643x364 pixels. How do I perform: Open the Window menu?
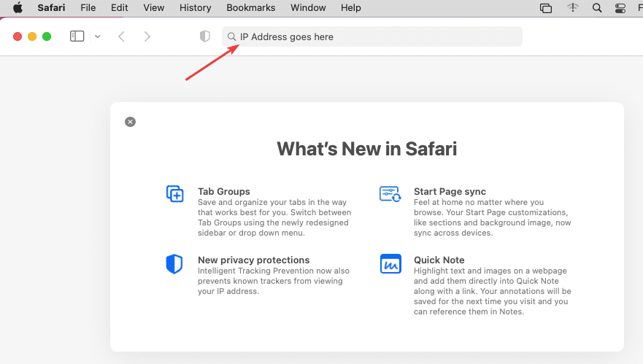pos(308,8)
